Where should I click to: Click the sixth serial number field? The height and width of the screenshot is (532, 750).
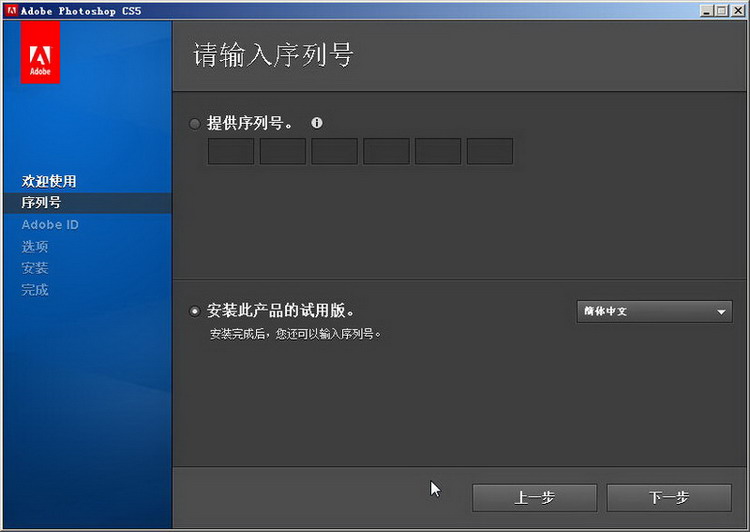click(490, 151)
